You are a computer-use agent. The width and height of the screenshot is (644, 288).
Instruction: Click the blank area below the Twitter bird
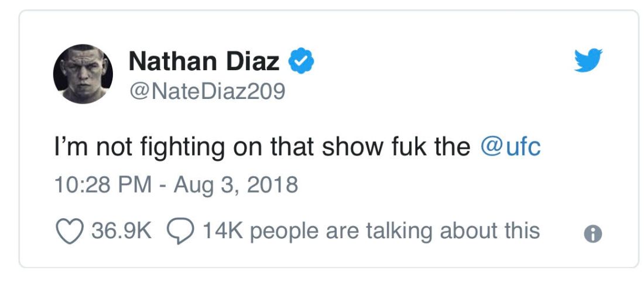pyautogui.click(x=588, y=117)
